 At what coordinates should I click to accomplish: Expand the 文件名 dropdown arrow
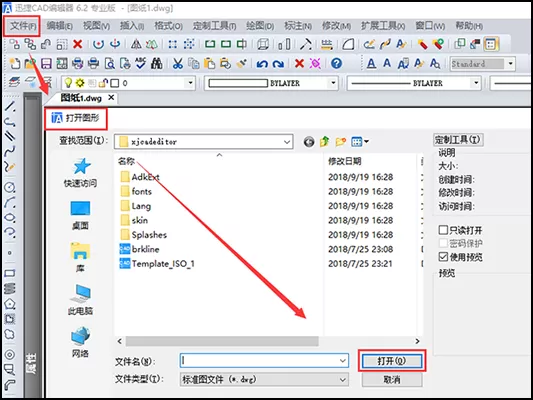click(343, 361)
